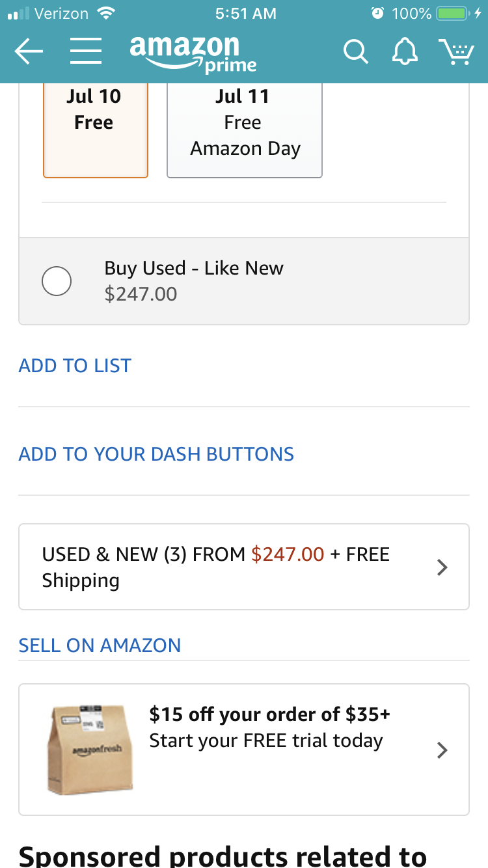Viewport: 488px width, 868px height.
Task: Tap the Amazon Prime logo
Action: pos(193,53)
